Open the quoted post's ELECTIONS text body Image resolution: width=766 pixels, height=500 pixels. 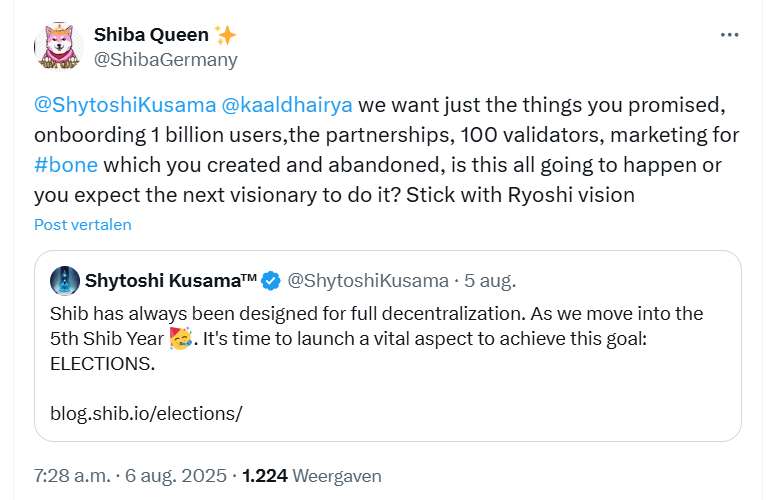point(102,362)
